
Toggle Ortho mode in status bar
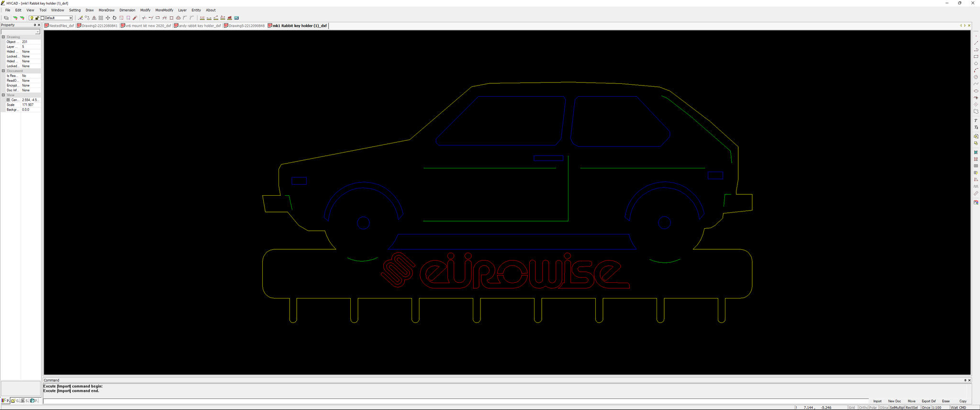pos(863,408)
